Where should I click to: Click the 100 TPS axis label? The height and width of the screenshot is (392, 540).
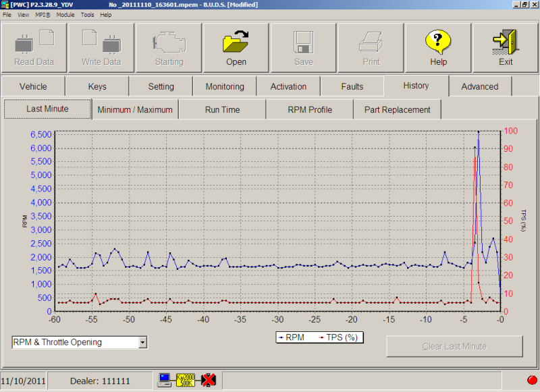511,131
